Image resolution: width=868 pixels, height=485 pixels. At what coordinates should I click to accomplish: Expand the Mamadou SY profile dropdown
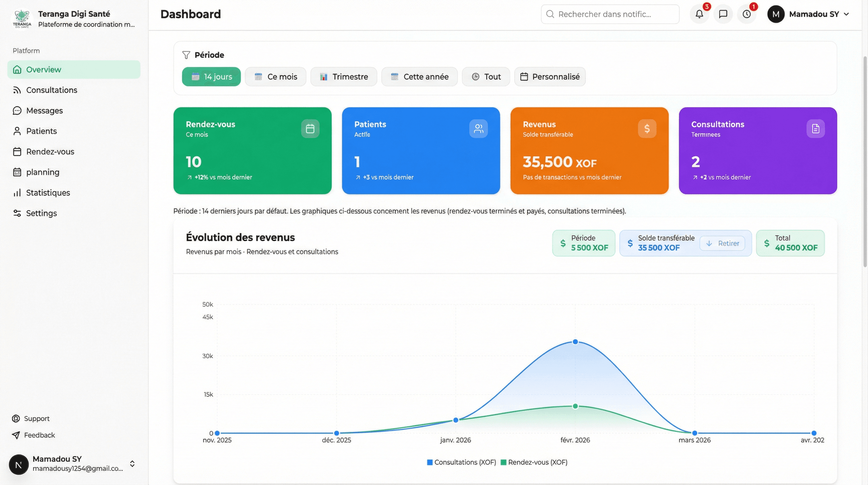(x=847, y=14)
